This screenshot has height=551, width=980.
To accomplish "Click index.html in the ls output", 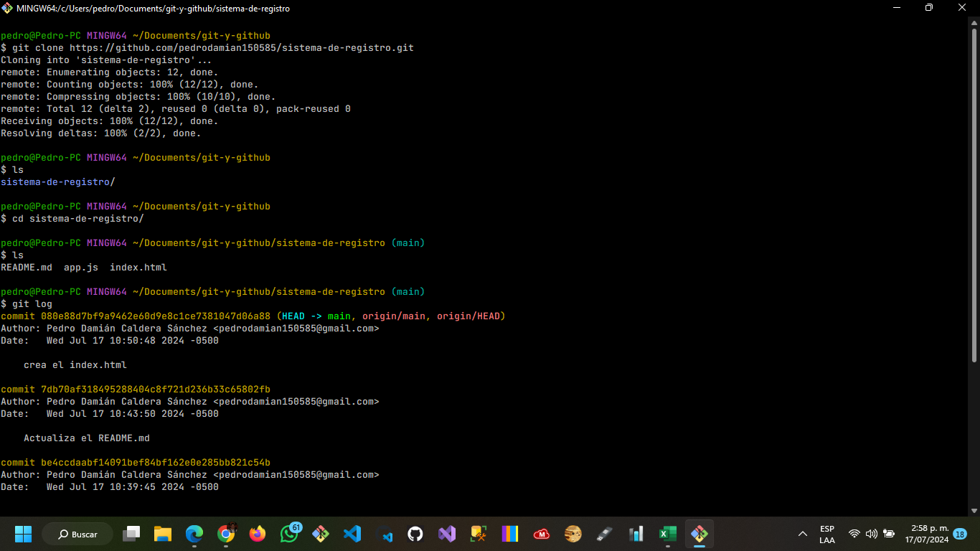I will pyautogui.click(x=138, y=268).
